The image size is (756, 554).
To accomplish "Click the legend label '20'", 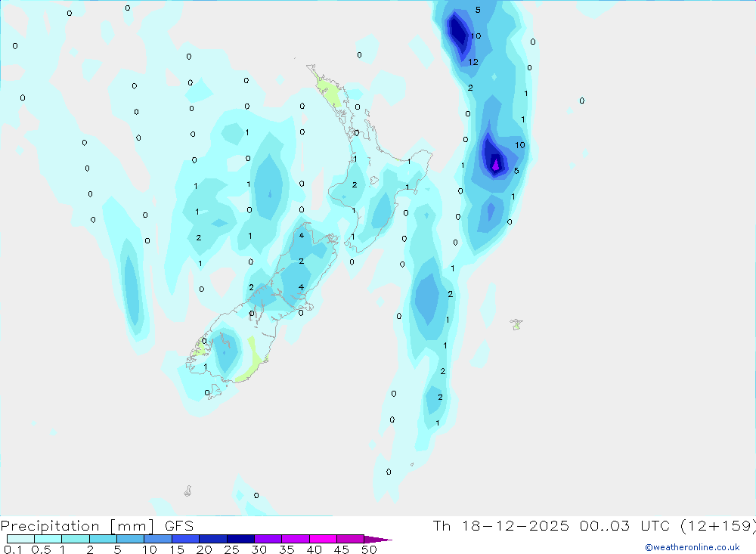I will pos(204,549).
